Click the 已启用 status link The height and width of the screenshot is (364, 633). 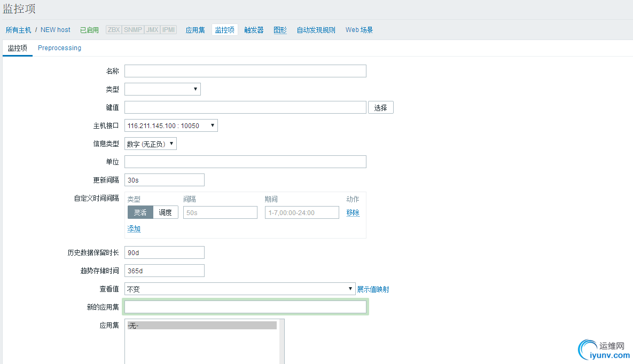[89, 30]
